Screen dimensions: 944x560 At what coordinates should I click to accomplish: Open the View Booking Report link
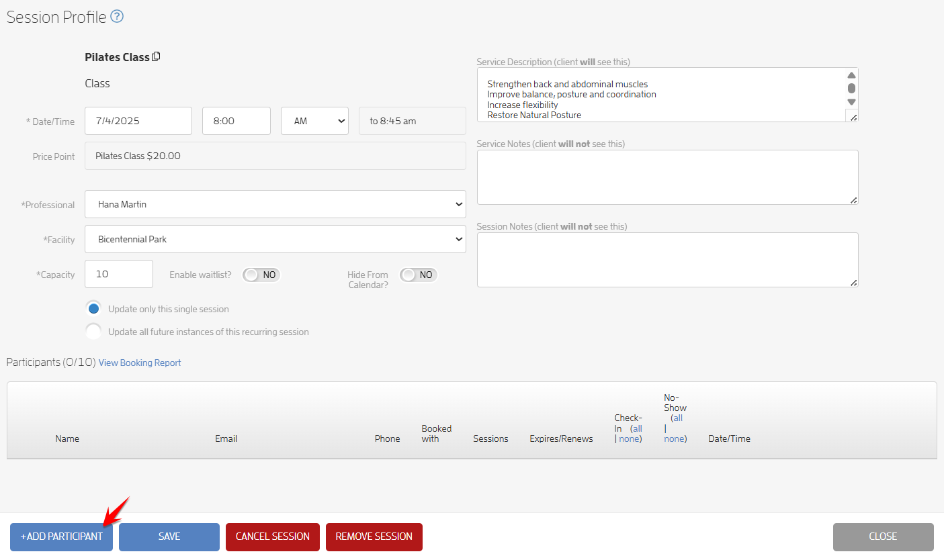pyautogui.click(x=140, y=363)
